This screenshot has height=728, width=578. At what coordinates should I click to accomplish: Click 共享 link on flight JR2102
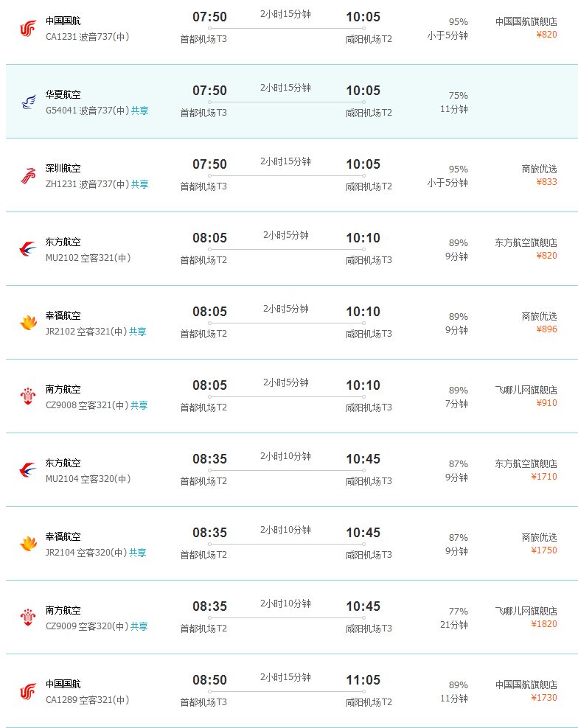pyautogui.click(x=138, y=332)
